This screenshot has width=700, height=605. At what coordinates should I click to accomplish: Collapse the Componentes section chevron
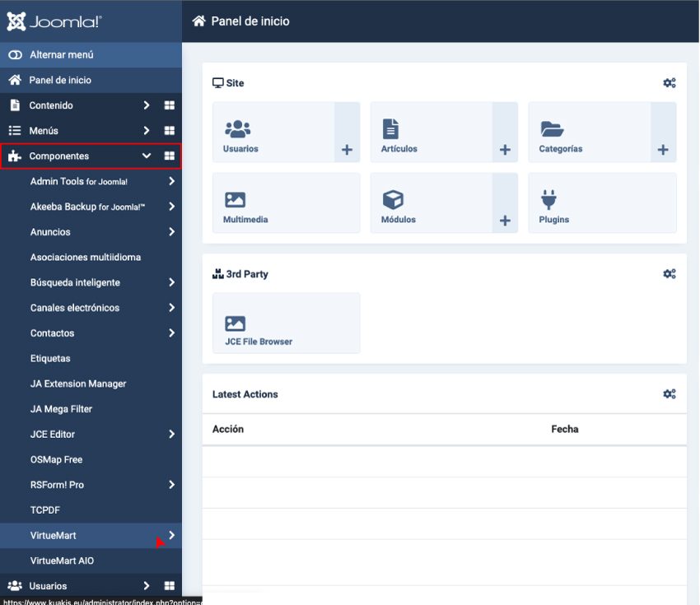pos(147,156)
